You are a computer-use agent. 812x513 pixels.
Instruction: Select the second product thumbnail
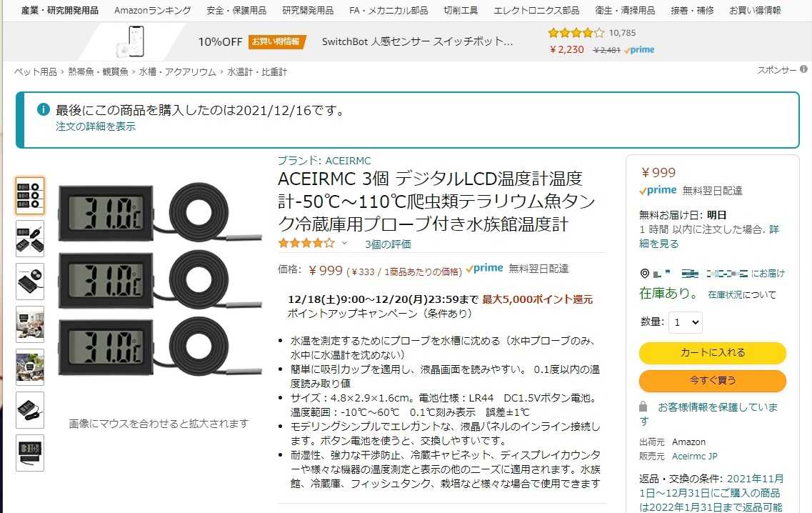(30, 239)
